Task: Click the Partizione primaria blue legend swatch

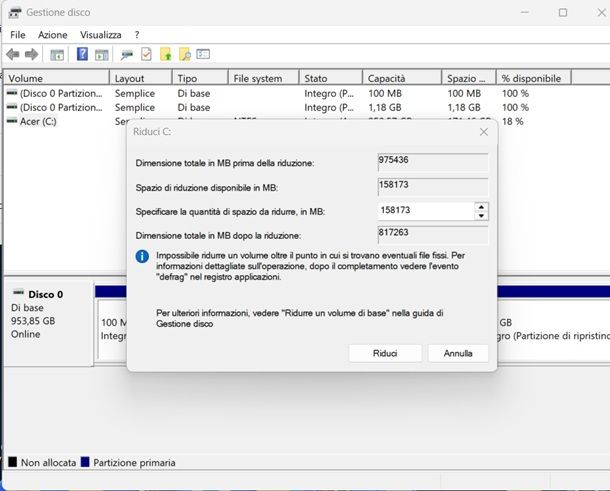Action: [x=85, y=463]
